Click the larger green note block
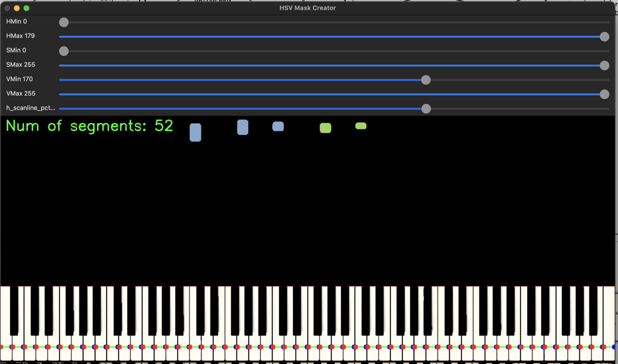 (325, 128)
